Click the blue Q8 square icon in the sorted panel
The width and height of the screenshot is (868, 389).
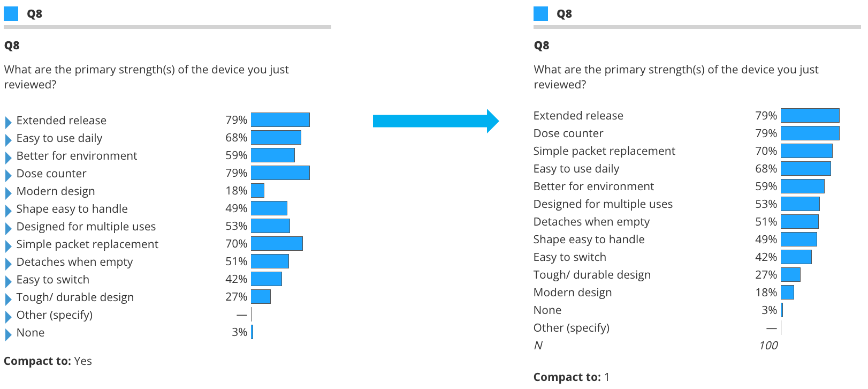pos(541,13)
